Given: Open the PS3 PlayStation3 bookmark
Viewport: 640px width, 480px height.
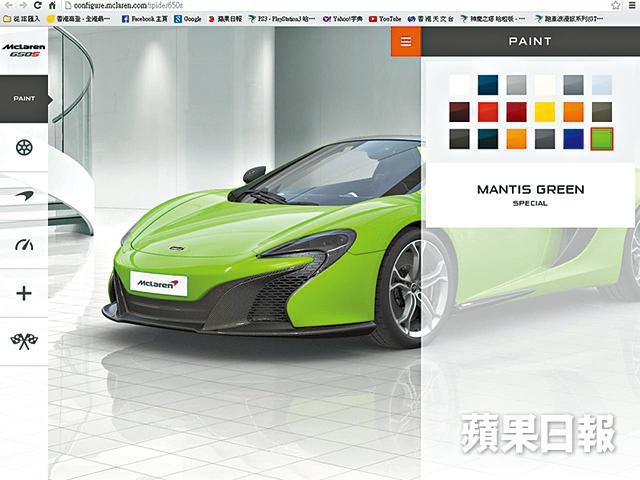Looking at the screenshot, I should pos(282,19).
